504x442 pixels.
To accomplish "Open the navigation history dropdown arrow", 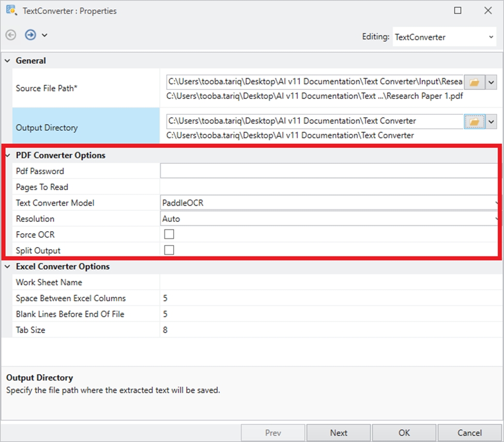I will (x=44, y=35).
